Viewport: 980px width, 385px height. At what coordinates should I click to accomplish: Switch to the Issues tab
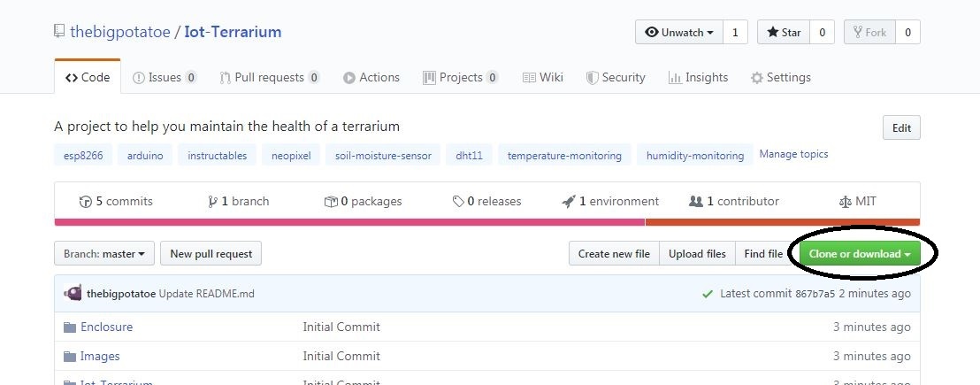click(165, 78)
